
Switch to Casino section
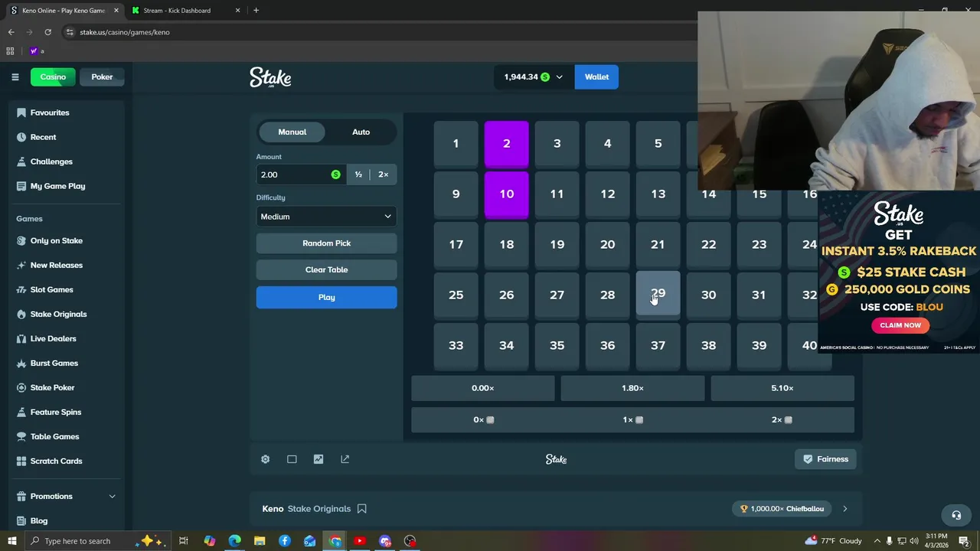point(53,77)
